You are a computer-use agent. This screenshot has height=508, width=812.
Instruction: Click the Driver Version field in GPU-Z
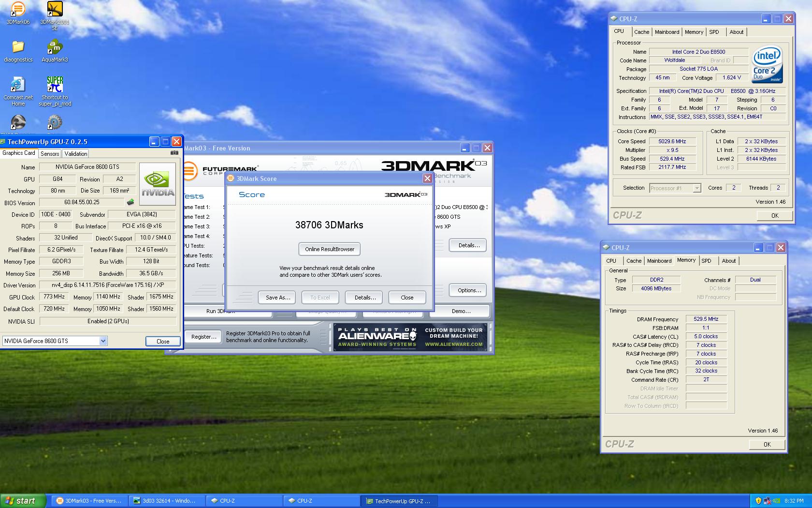click(107, 285)
